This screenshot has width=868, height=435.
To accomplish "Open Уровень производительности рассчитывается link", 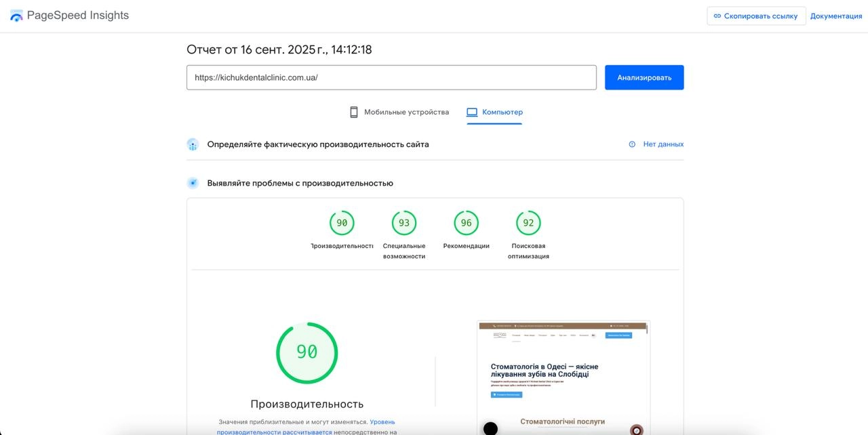I will click(306, 427).
